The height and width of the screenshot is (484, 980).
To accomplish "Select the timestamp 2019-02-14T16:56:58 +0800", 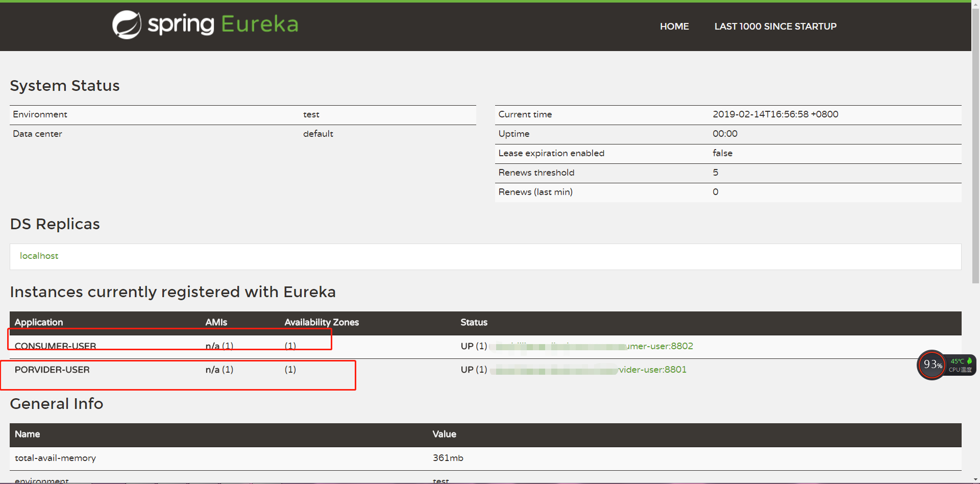I will click(x=775, y=114).
